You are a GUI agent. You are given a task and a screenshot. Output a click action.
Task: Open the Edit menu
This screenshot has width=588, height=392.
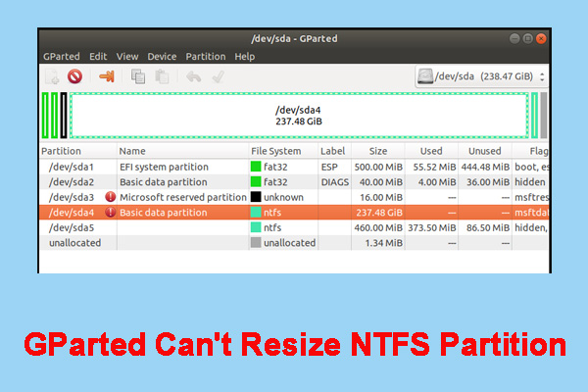(x=98, y=57)
